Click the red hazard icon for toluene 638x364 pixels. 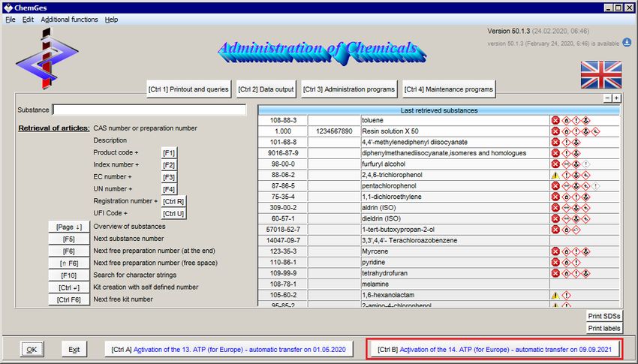click(555, 120)
